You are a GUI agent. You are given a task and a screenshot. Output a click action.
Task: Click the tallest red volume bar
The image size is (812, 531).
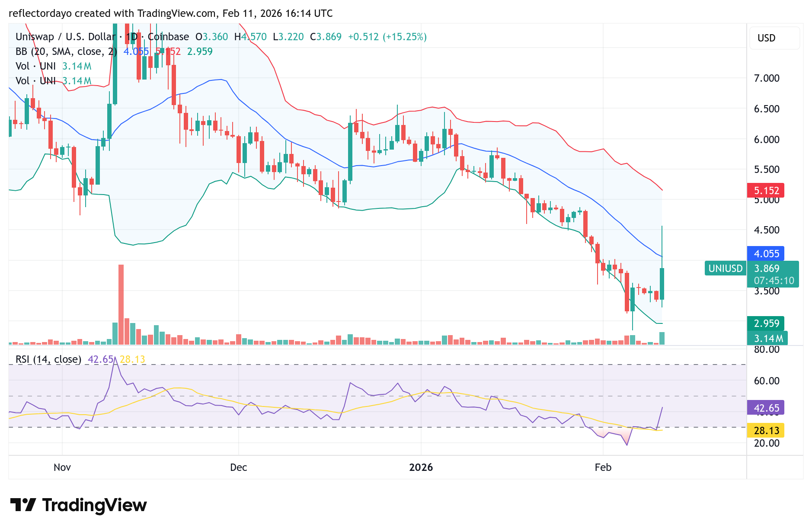pos(121,304)
